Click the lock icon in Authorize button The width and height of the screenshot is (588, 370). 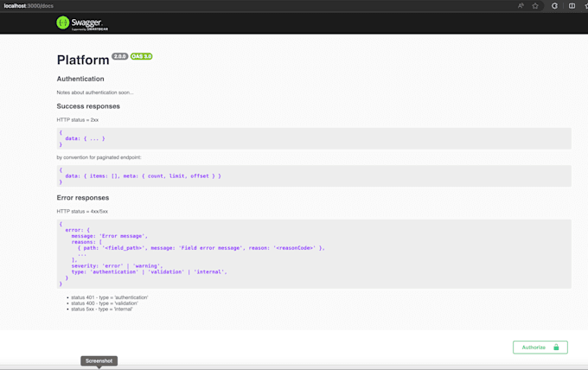556,348
